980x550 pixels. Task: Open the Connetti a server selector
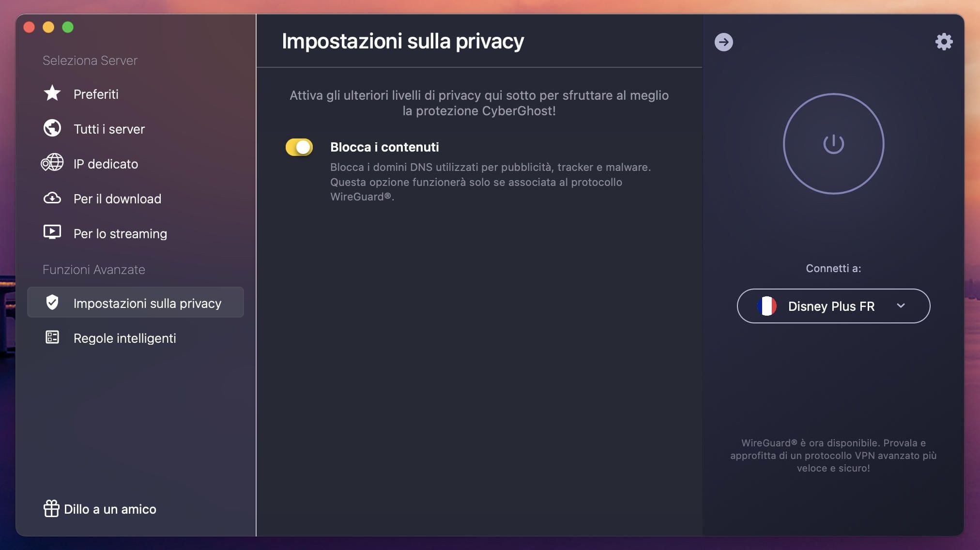(x=832, y=306)
